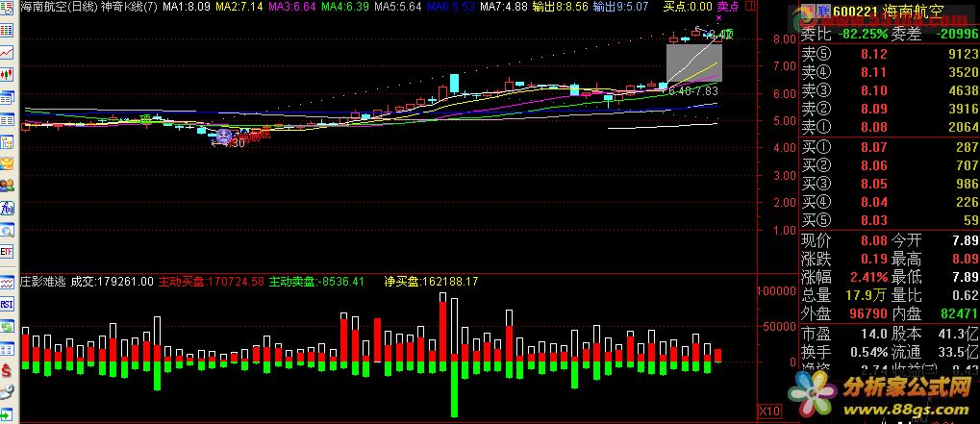Open the magnifier search sidebar icon
The image size is (980, 424).
pyautogui.click(x=7, y=231)
